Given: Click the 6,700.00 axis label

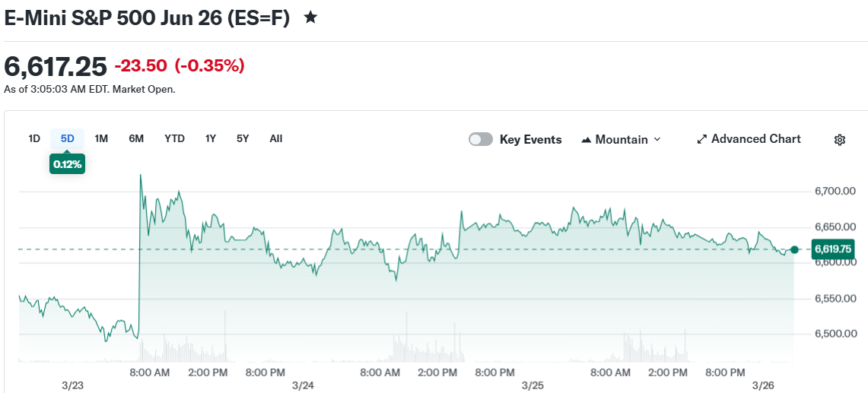Looking at the screenshot, I should pyautogui.click(x=836, y=192).
